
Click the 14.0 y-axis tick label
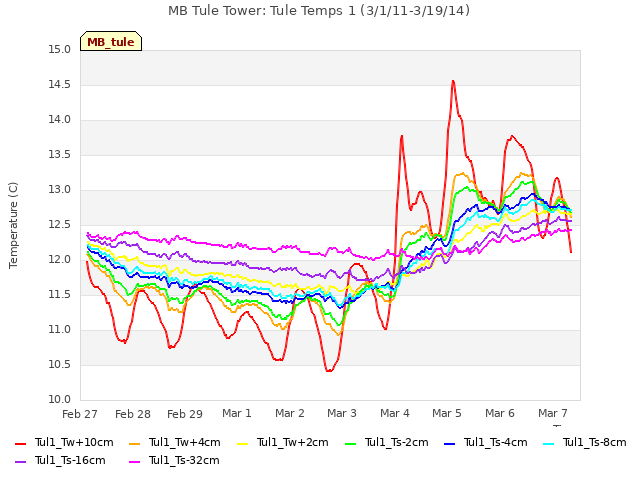click(60, 120)
